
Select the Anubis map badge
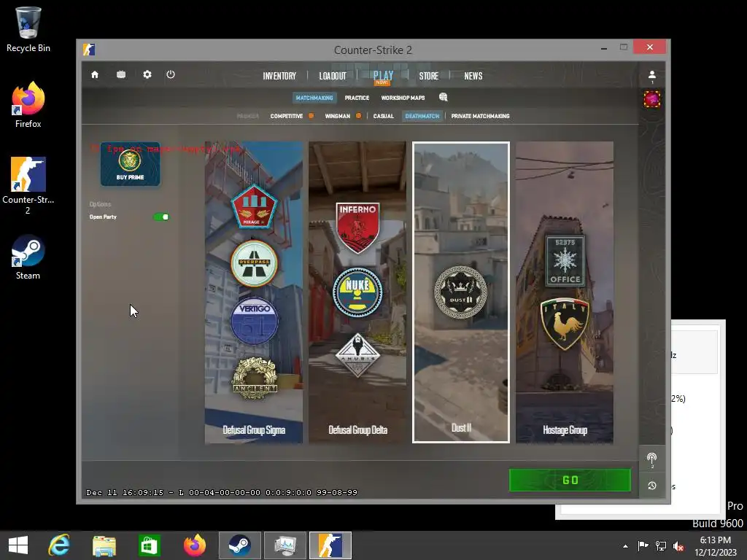[357, 355]
